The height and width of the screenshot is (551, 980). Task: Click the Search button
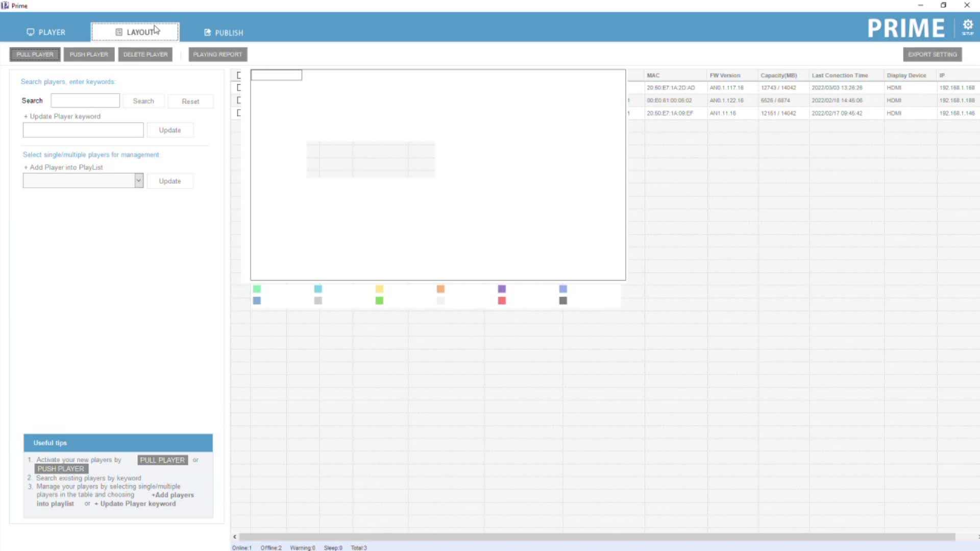[x=143, y=101]
